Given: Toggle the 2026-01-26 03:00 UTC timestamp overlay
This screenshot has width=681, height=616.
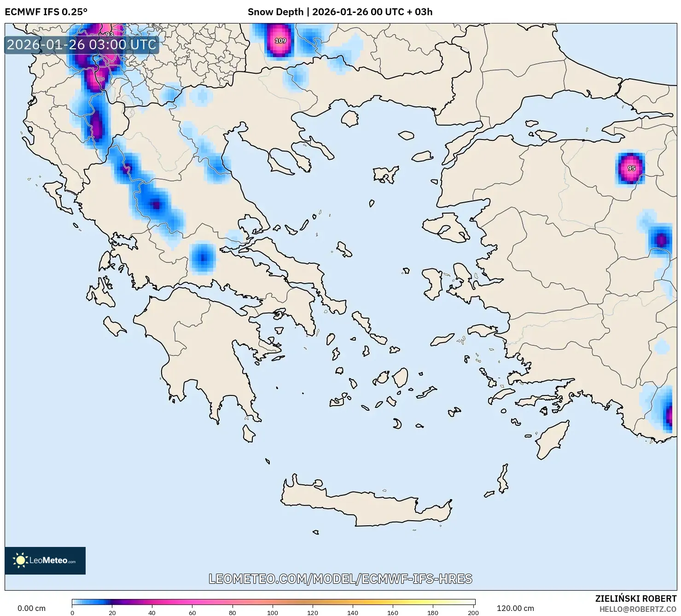Looking at the screenshot, I should pos(81,45).
